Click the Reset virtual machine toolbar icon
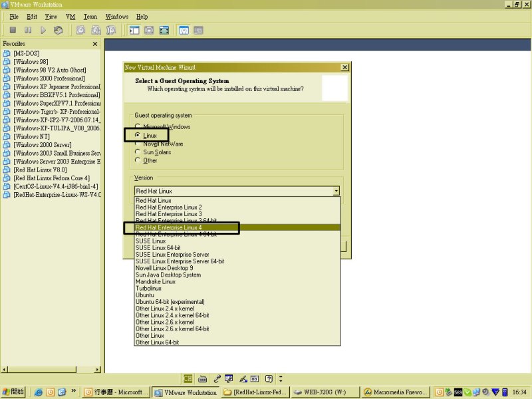 (x=58, y=30)
